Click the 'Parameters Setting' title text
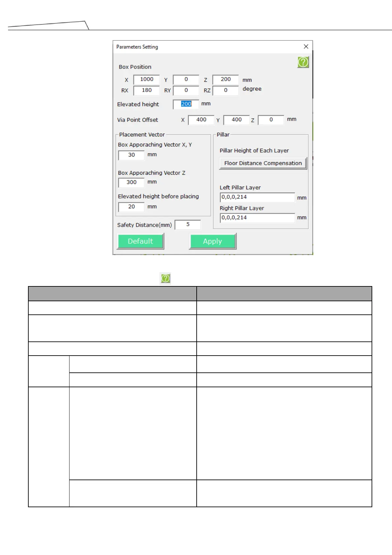 pos(137,47)
